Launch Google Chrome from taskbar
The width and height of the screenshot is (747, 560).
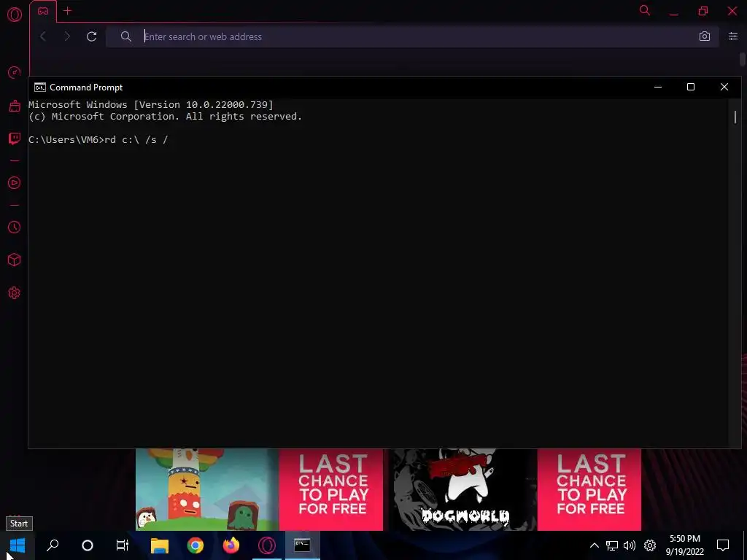196,545
